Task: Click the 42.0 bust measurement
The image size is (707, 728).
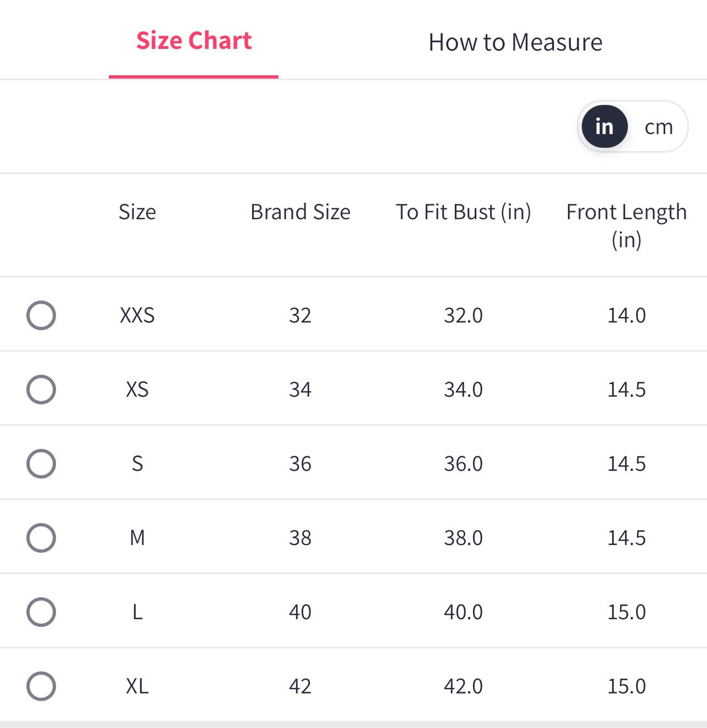Action: point(463,686)
